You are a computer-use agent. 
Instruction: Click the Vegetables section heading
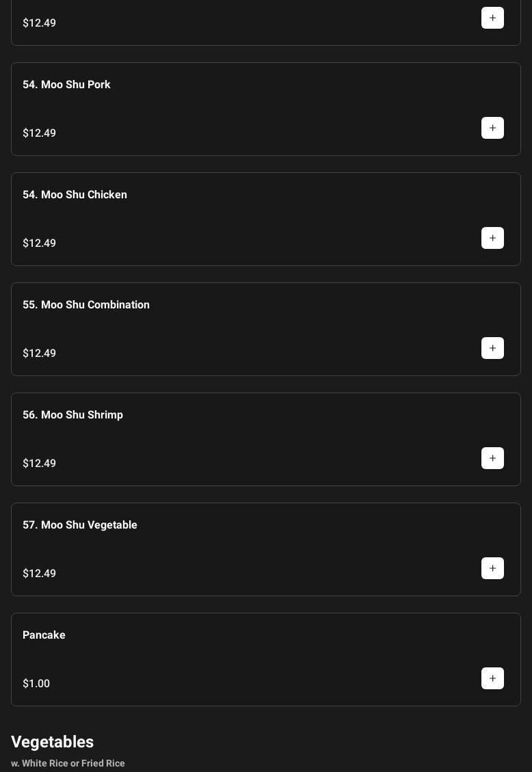pyautogui.click(x=52, y=742)
